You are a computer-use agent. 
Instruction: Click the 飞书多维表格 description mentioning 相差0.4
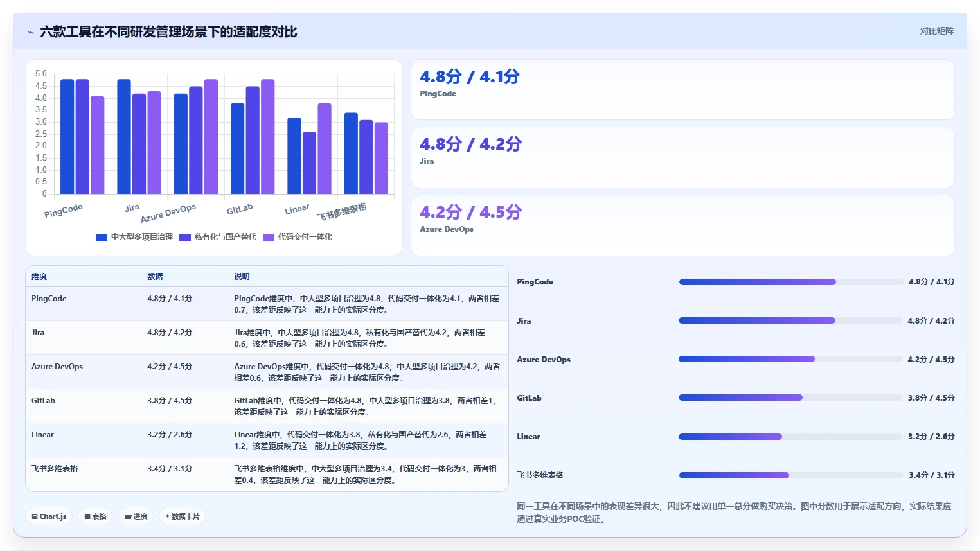point(365,475)
